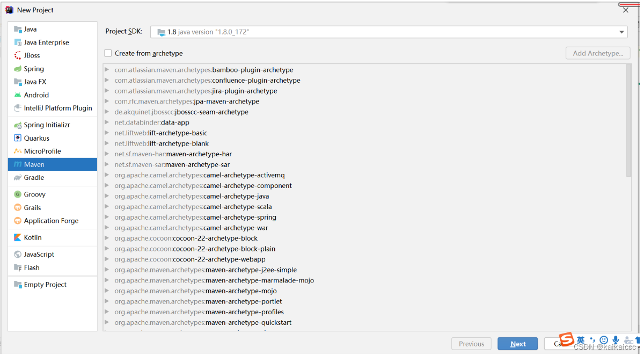Viewport: 644px width, 355px height.
Task: Click the Sogou English/Chinese mode indicator
Action: [581, 340]
